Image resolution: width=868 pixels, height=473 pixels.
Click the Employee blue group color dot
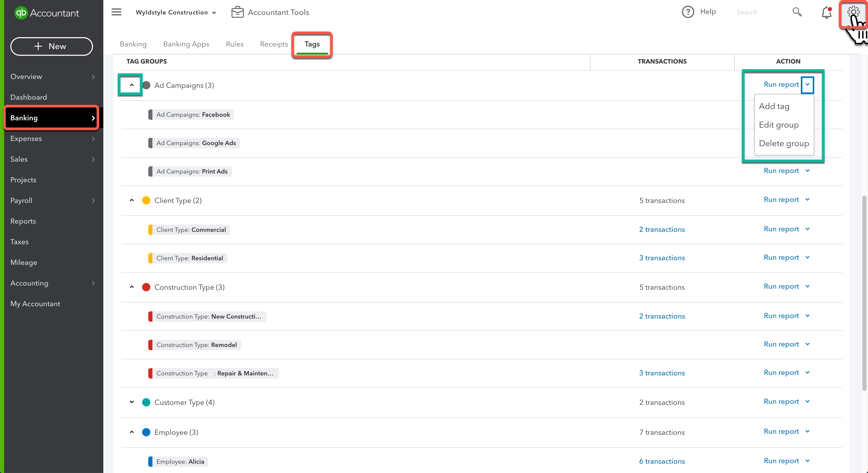(146, 432)
